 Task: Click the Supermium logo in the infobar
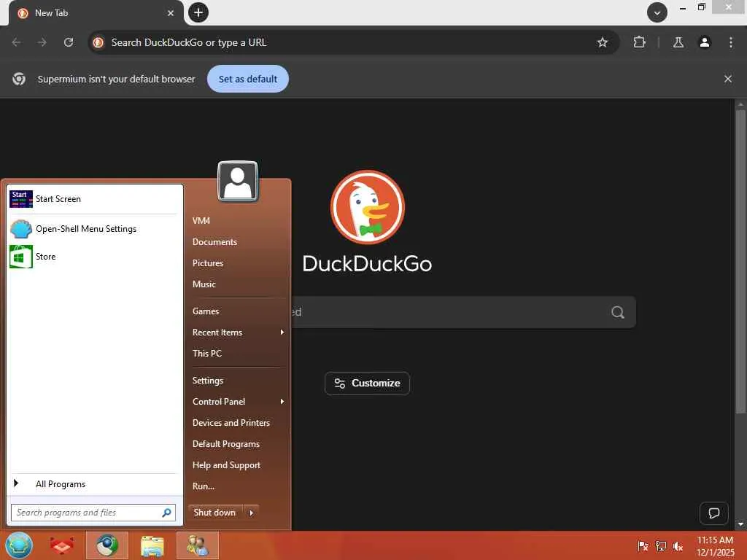click(19, 79)
